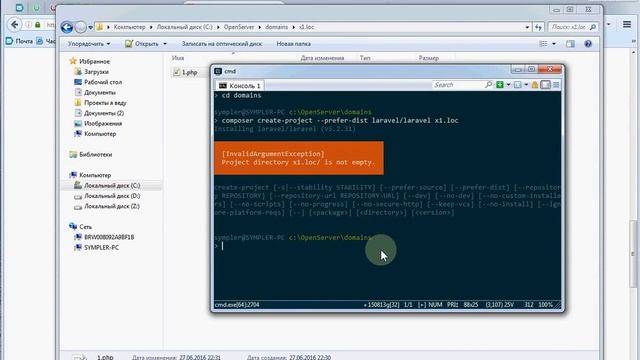Screen dimensions: 640x360
Task: Click OpenServer in the address bar breadcrumb
Action: 239,27
